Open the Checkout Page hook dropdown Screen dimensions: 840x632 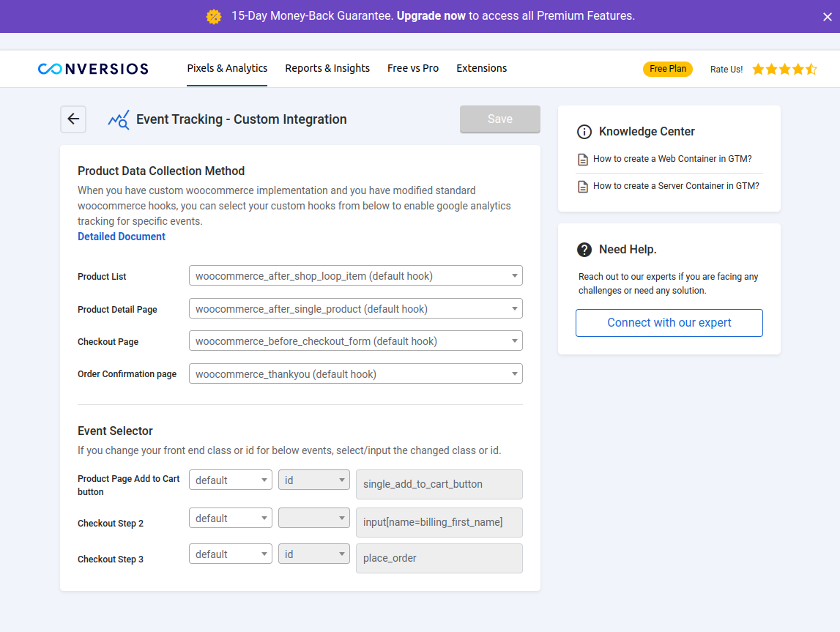click(x=356, y=341)
